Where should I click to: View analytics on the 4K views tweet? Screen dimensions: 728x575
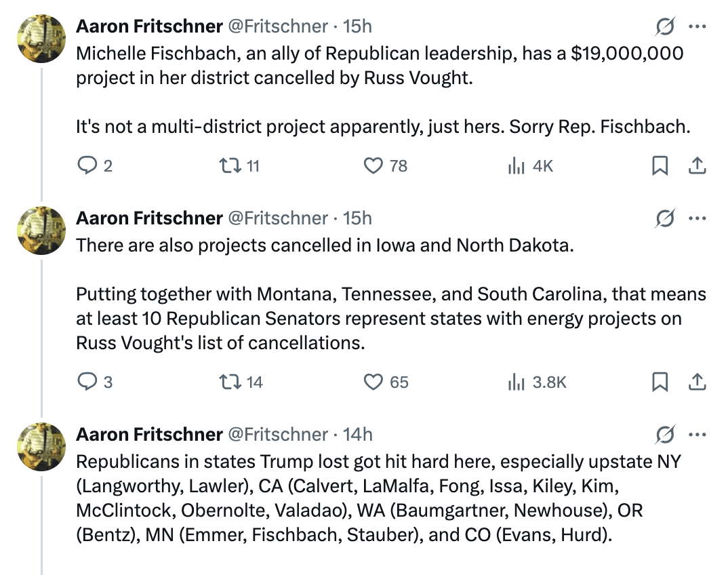pos(517,165)
